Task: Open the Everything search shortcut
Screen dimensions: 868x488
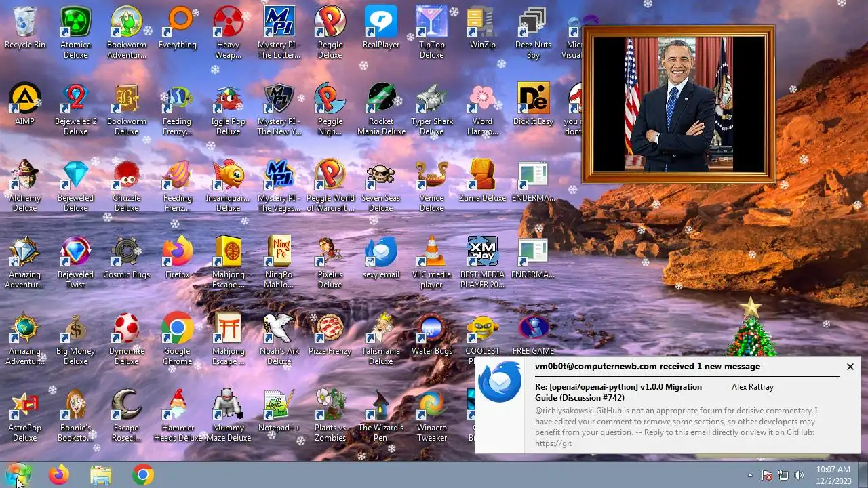Action: 178,28
